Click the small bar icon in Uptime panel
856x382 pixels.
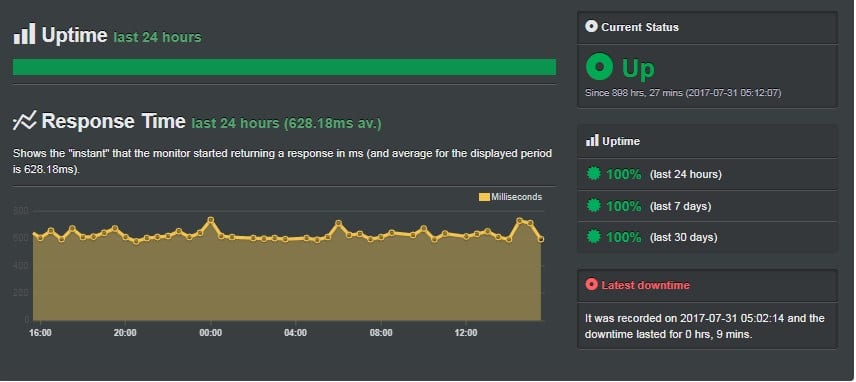(x=592, y=141)
